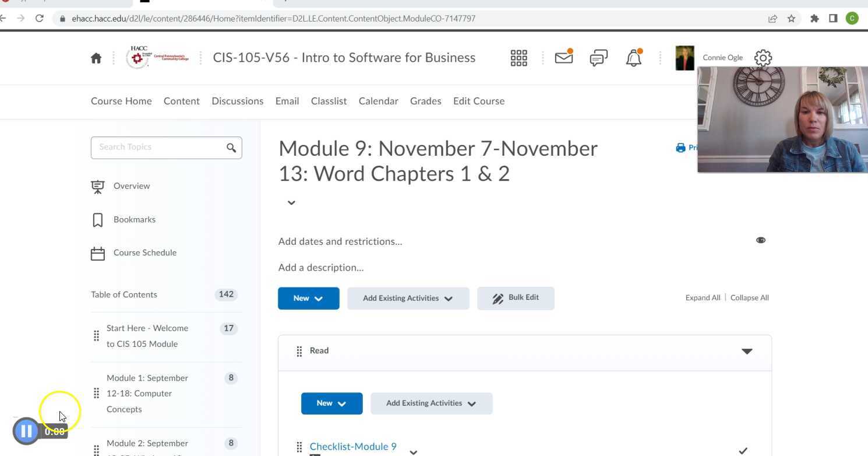Open the admin tools gear icon
868x456 pixels.
click(763, 58)
